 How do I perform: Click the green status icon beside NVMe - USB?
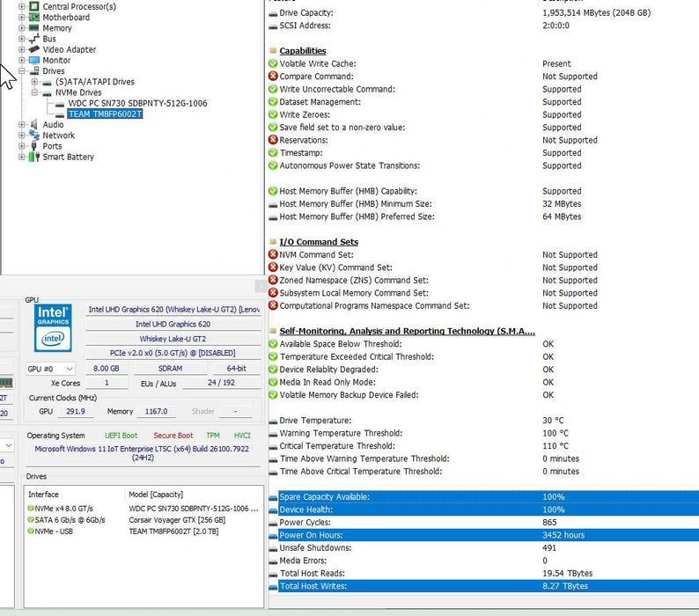30,531
